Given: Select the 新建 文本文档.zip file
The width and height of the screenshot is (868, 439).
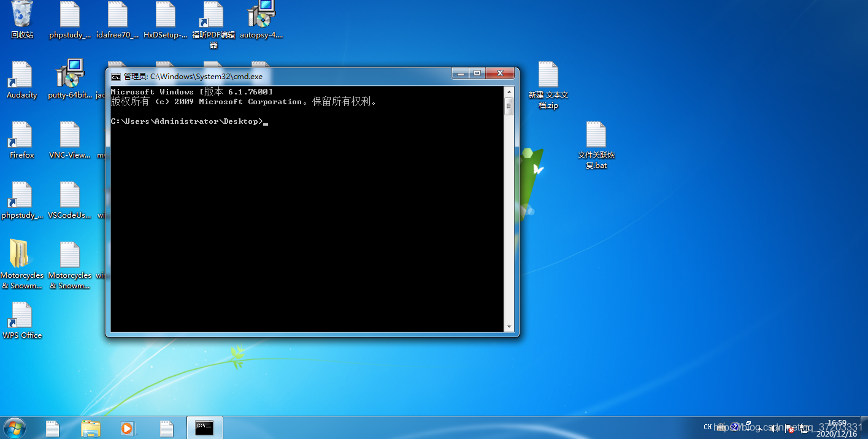Looking at the screenshot, I should tap(548, 85).
